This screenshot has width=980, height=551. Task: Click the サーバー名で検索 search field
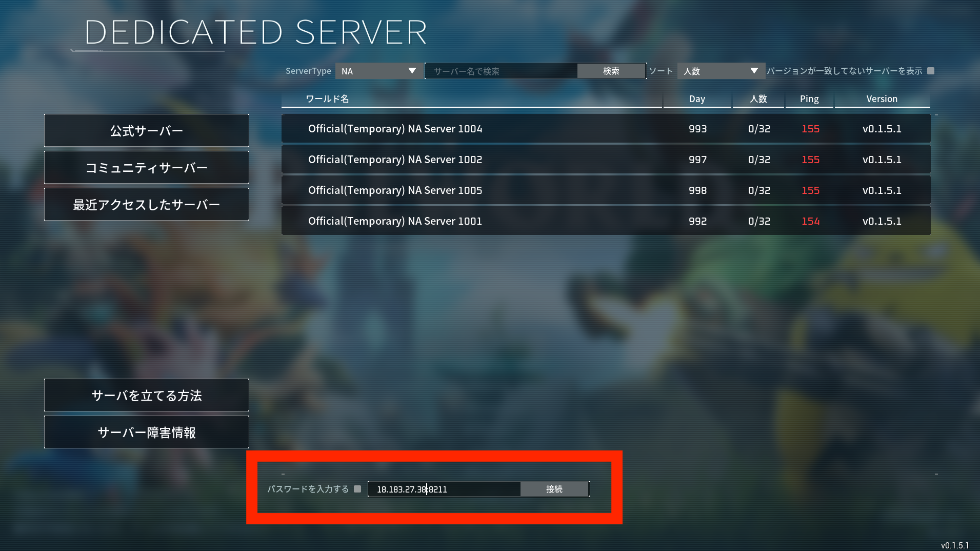coord(501,71)
